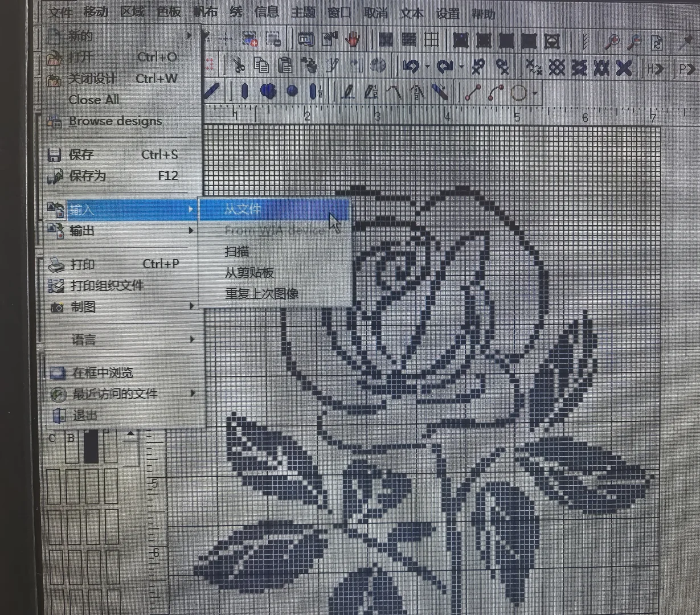Screen dimensions: 700x615
Task: Open the 色板 menu
Action: click(169, 11)
